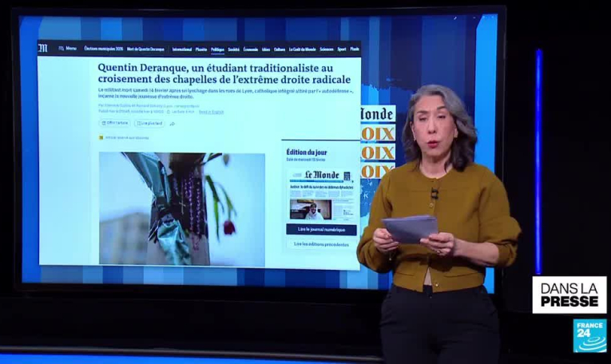Click the Le Monde M logo
Image resolution: width=611 pixels, height=364 pixels.
42,48
